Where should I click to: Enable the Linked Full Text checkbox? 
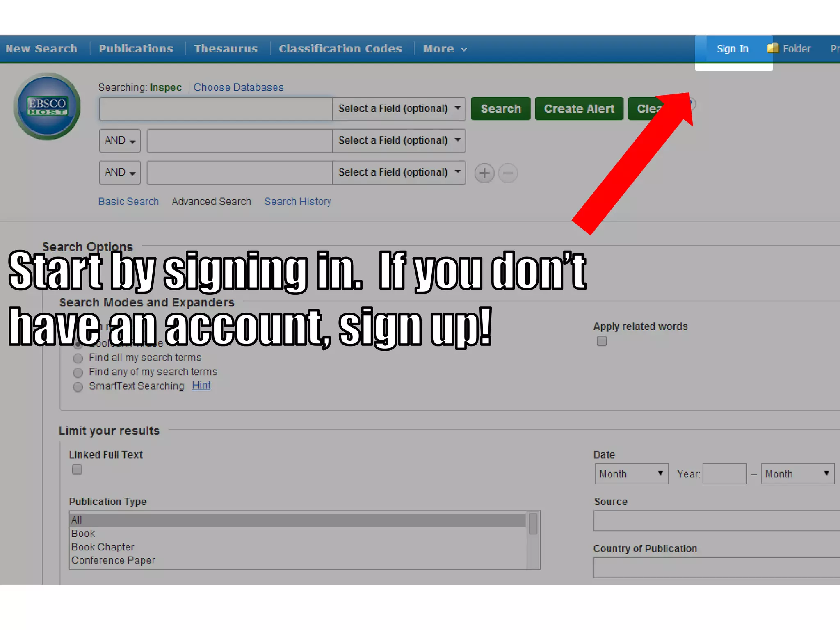(x=77, y=469)
